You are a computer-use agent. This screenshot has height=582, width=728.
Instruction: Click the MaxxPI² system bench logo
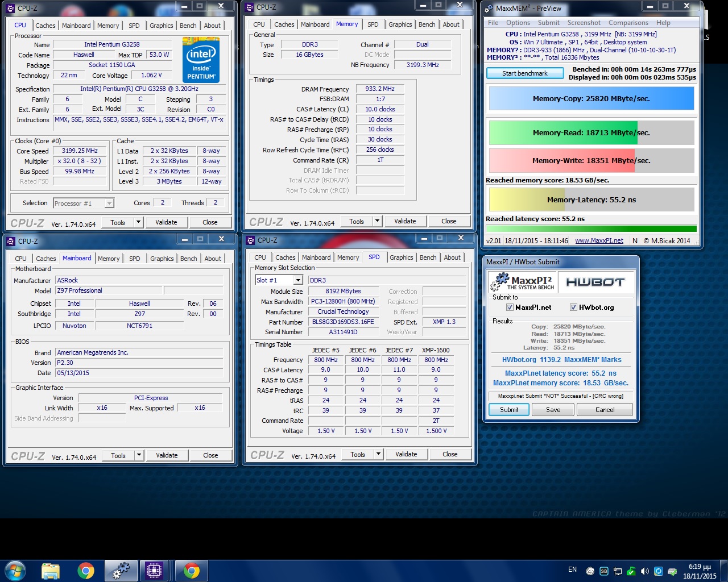pyautogui.click(x=523, y=282)
